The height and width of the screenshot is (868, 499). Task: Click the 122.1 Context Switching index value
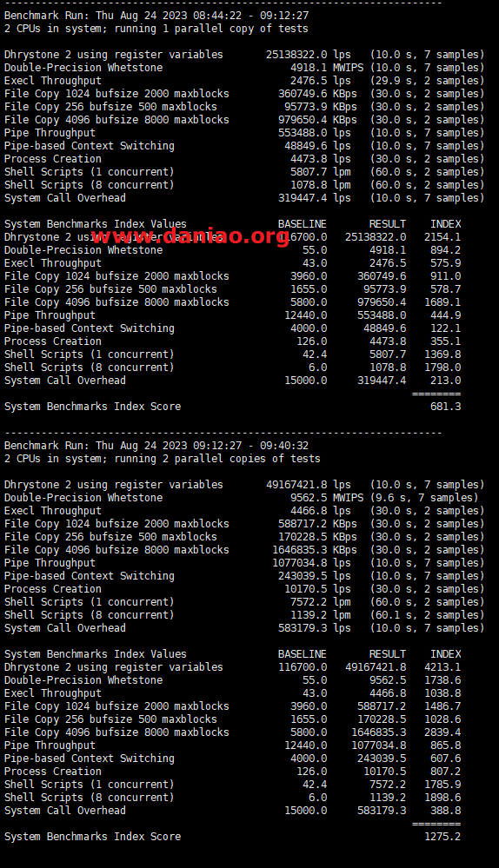[x=445, y=328]
